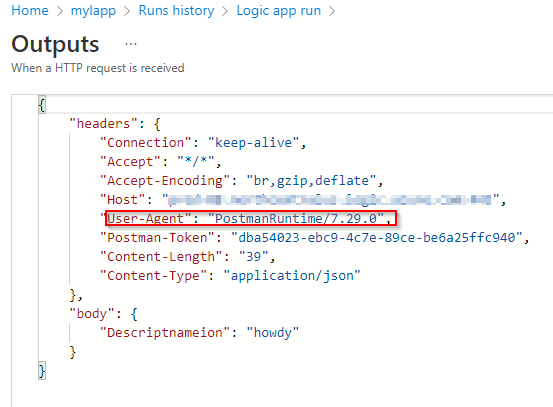Open the more options ellipsis beside Outputs
Image resolution: width=553 pixels, height=407 pixels.
[x=131, y=44]
